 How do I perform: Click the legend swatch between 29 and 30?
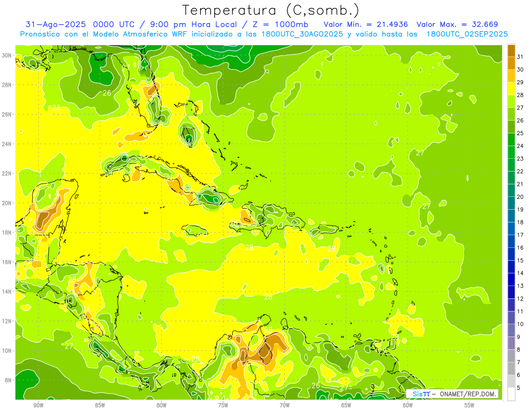point(511,76)
